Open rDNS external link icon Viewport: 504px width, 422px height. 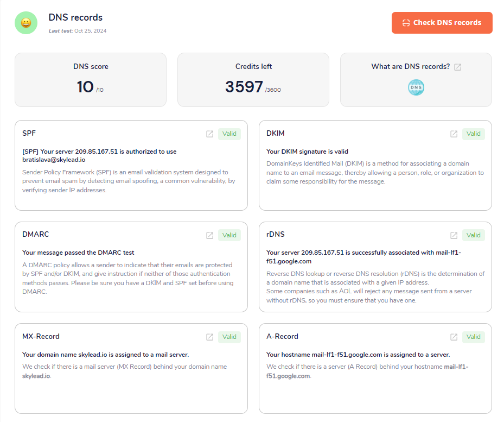454,236
